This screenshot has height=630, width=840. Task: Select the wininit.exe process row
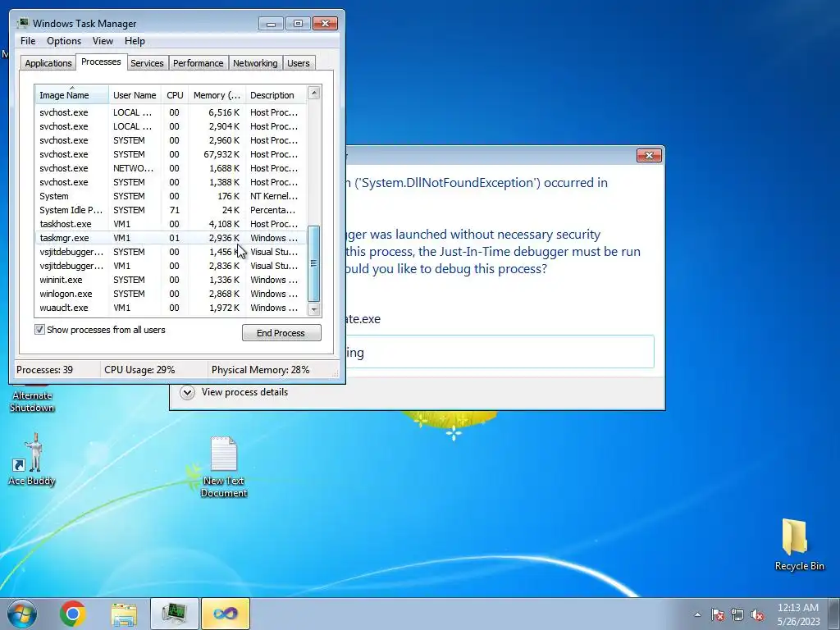point(171,280)
